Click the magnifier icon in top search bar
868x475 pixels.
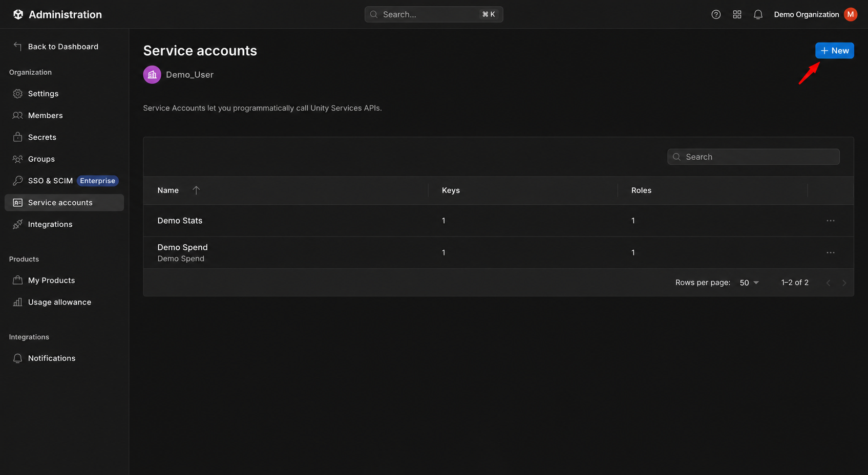pos(374,14)
